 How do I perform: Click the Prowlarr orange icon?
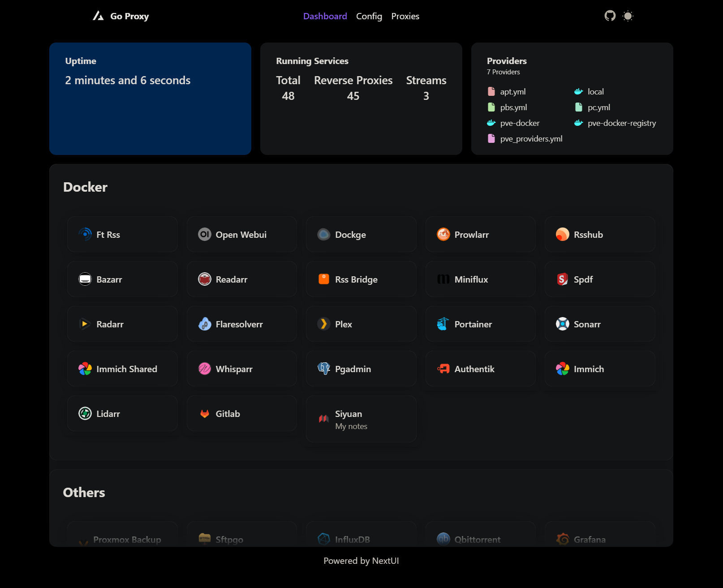[443, 234]
